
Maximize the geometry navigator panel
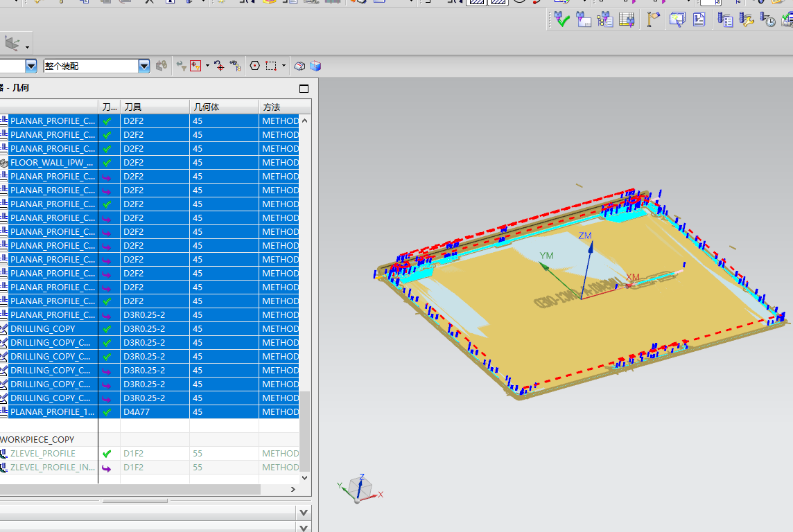(304, 89)
